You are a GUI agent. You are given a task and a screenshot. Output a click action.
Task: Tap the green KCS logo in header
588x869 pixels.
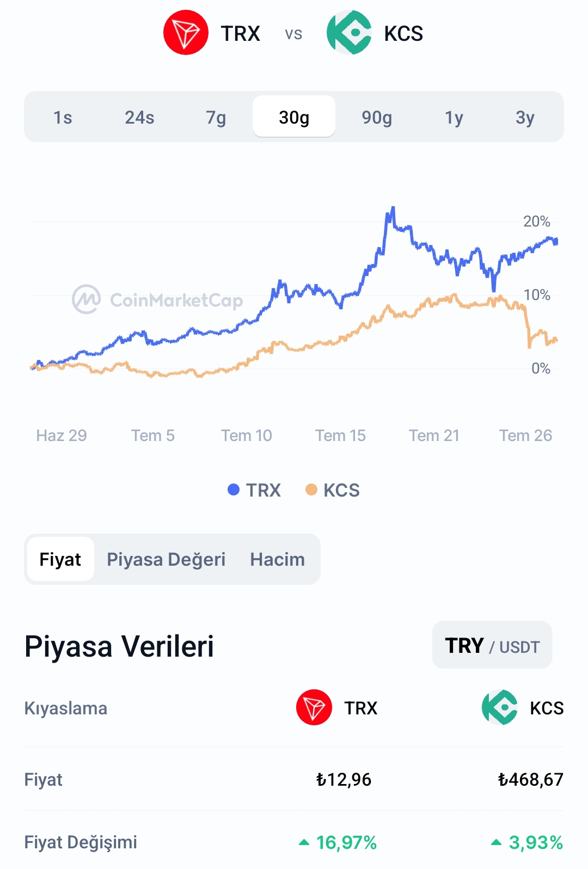tap(349, 33)
